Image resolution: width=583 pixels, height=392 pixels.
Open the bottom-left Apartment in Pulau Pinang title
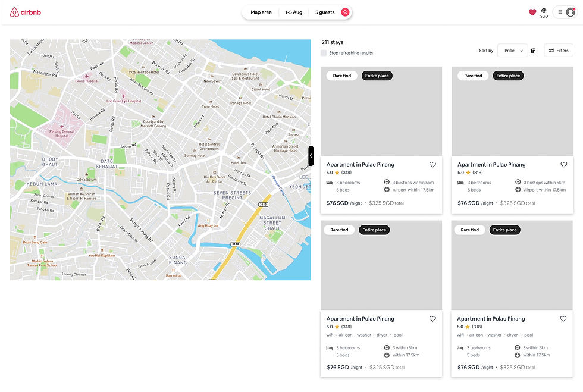tap(361, 319)
